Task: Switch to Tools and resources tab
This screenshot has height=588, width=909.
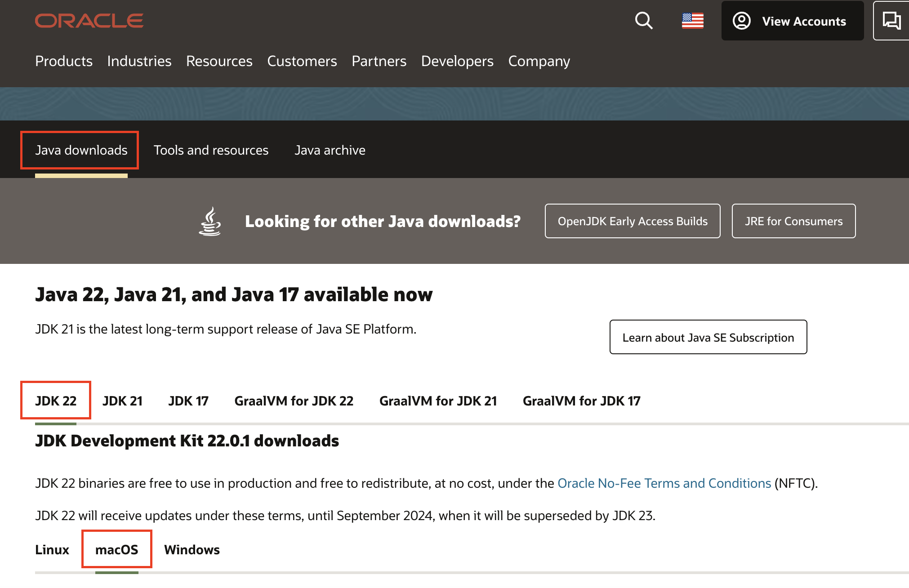Action: point(211,150)
